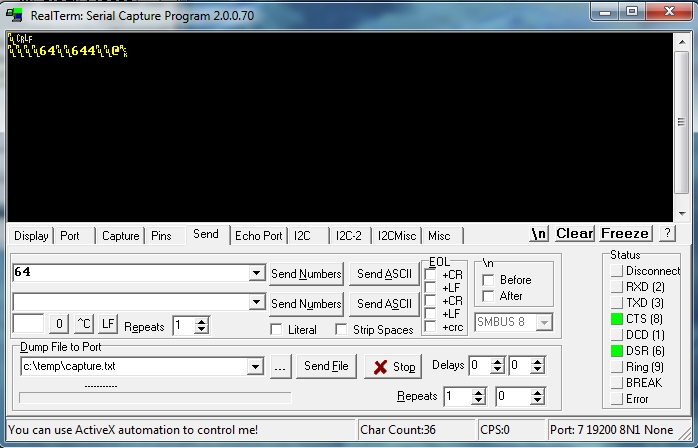Enable the Literal checkbox
This screenshot has height=448, width=698.
point(277,329)
